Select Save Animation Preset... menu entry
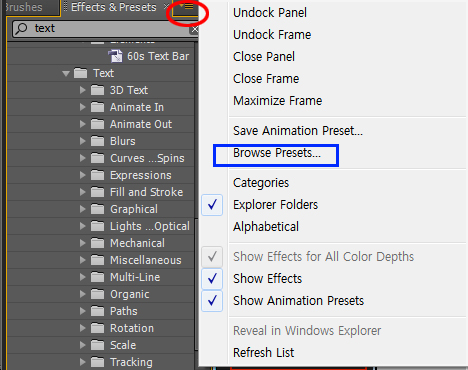This screenshot has width=468, height=370. [298, 131]
